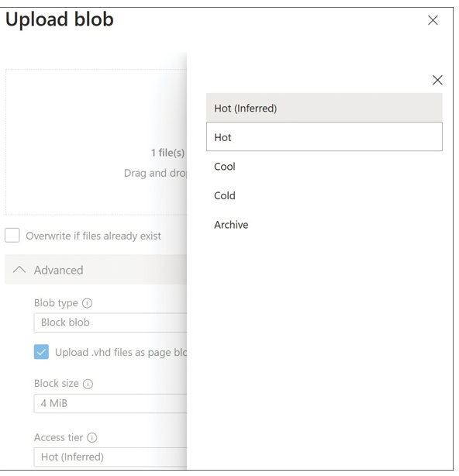Uncheck Upload .vhd files as page blobs
The image size is (459, 476).
41,352
